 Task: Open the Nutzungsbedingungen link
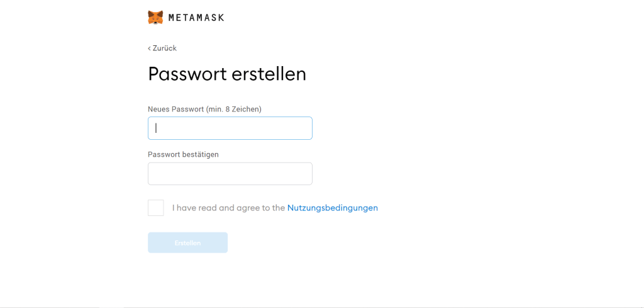click(333, 208)
